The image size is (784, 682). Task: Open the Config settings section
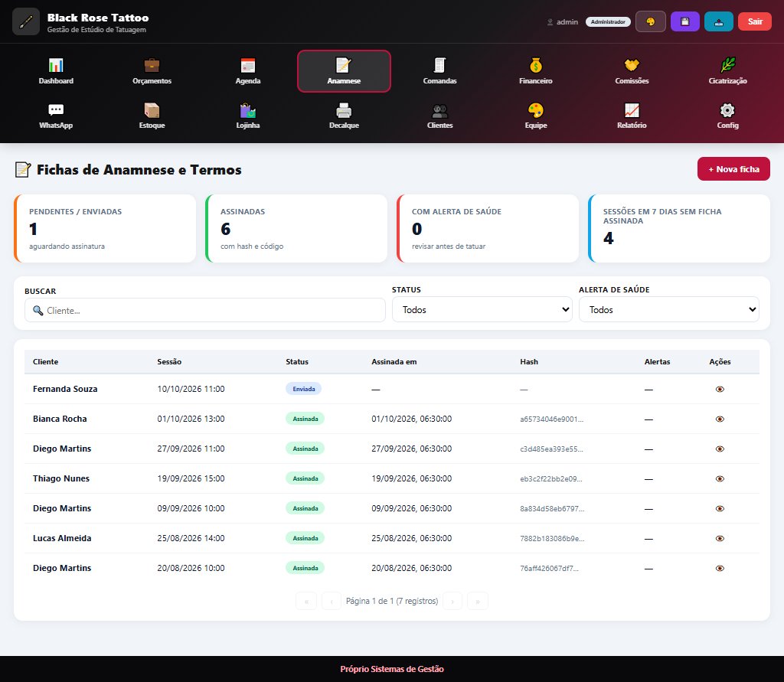coord(727,116)
